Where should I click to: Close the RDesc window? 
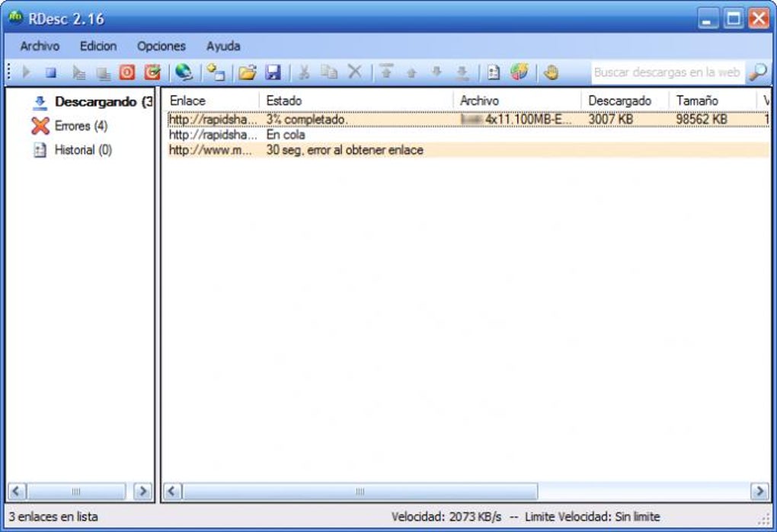point(759,19)
